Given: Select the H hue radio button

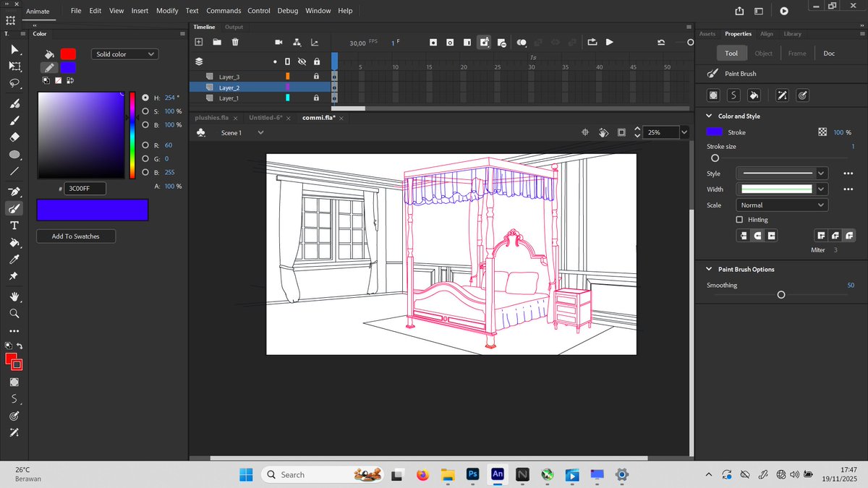Looking at the screenshot, I should [x=145, y=97].
